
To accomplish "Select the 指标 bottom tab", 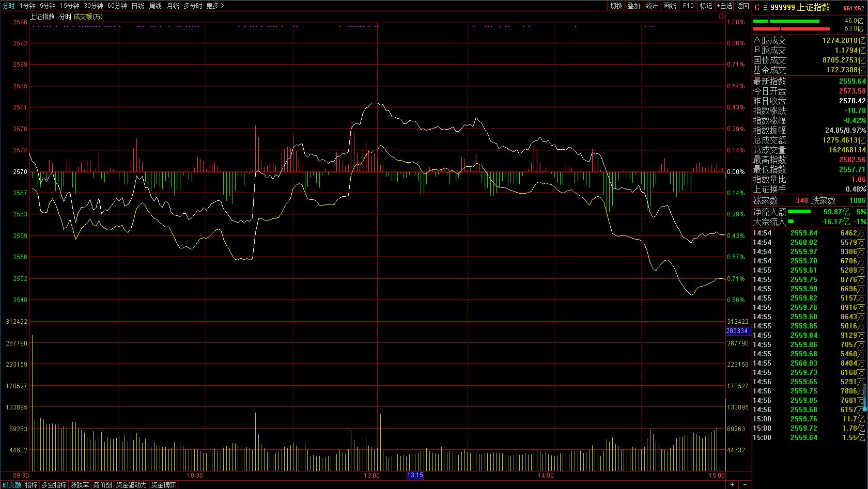I will pos(32,485).
